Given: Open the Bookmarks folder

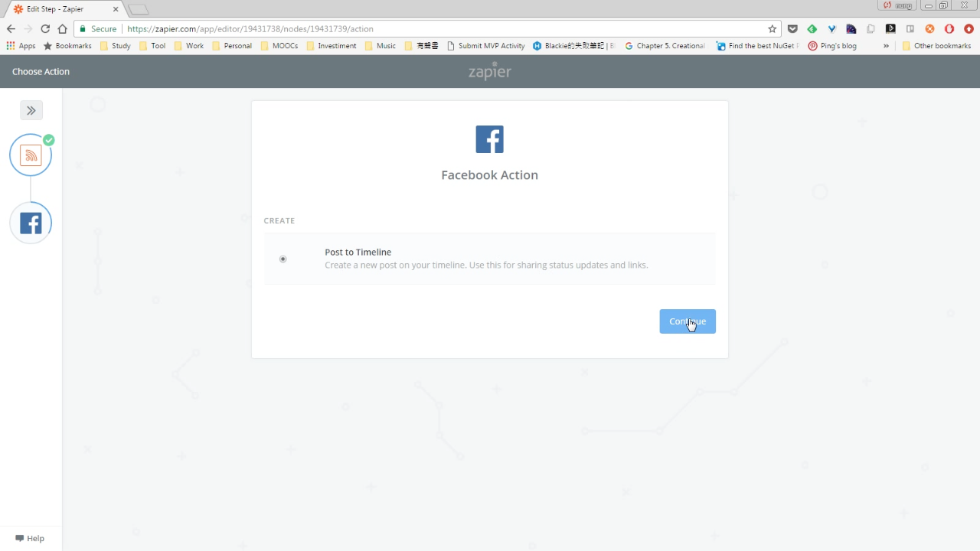Looking at the screenshot, I should click(67, 46).
